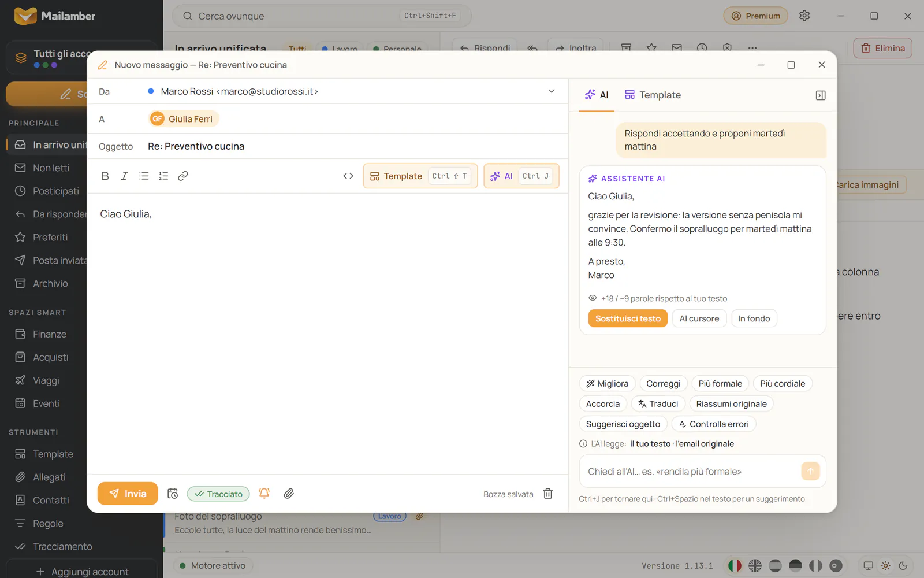The width and height of the screenshot is (924, 578).
Task: Collapse the AI side panel
Action: click(821, 95)
